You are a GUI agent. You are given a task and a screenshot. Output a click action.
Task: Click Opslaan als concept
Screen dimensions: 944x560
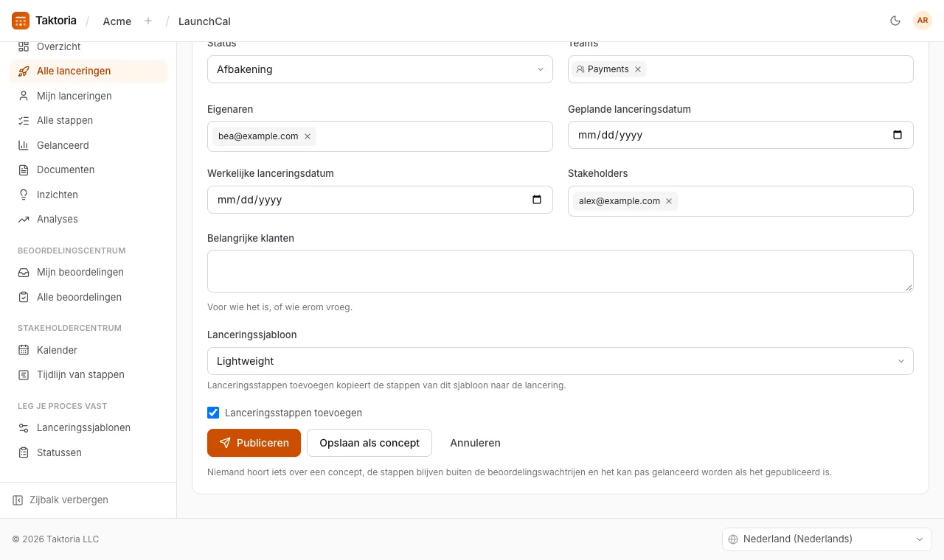click(369, 443)
